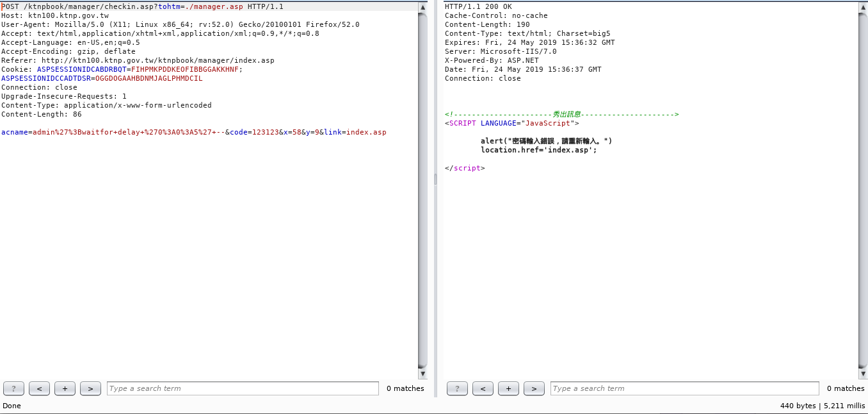Click the 'Date: Fri, 24 May 2019' header
Image resolution: width=868 pixels, height=414 pixels.
[x=523, y=69]
